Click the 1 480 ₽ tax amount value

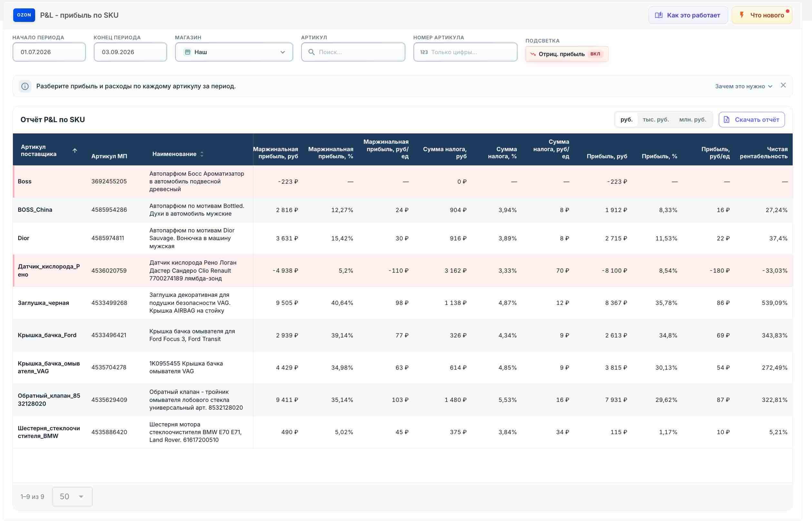tap(455, 400)
